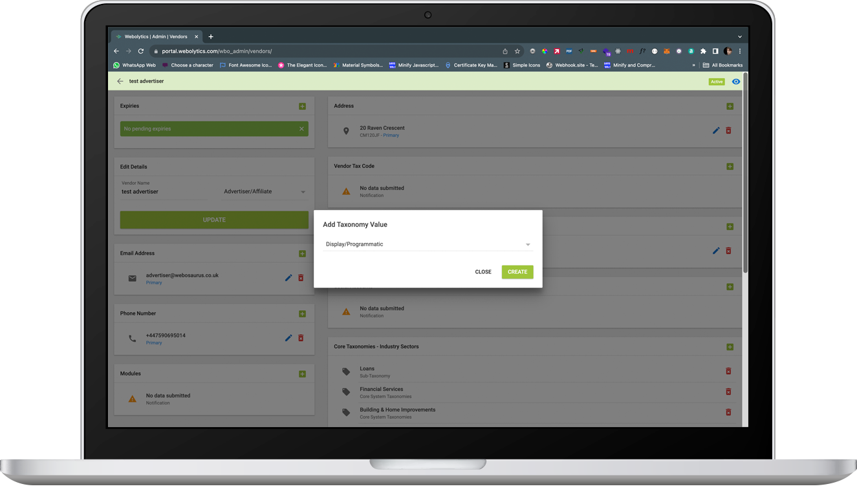This screenshot has height=504, width=857.
Task: Add a module using the green plus
Action: point(302,373)
